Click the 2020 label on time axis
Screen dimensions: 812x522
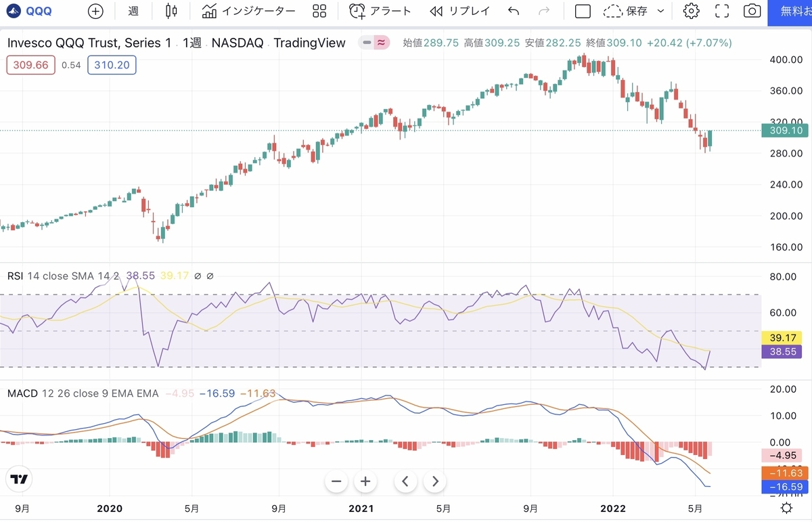[x=110, y=508]
